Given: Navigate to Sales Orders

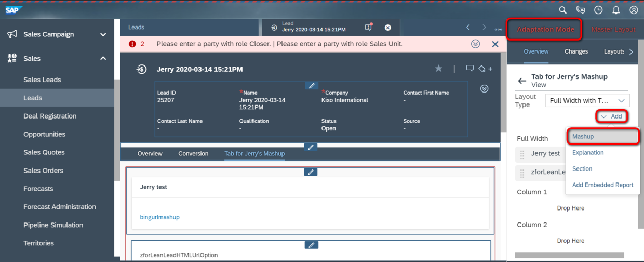Looking at the screenshot, I should [43, 171].
